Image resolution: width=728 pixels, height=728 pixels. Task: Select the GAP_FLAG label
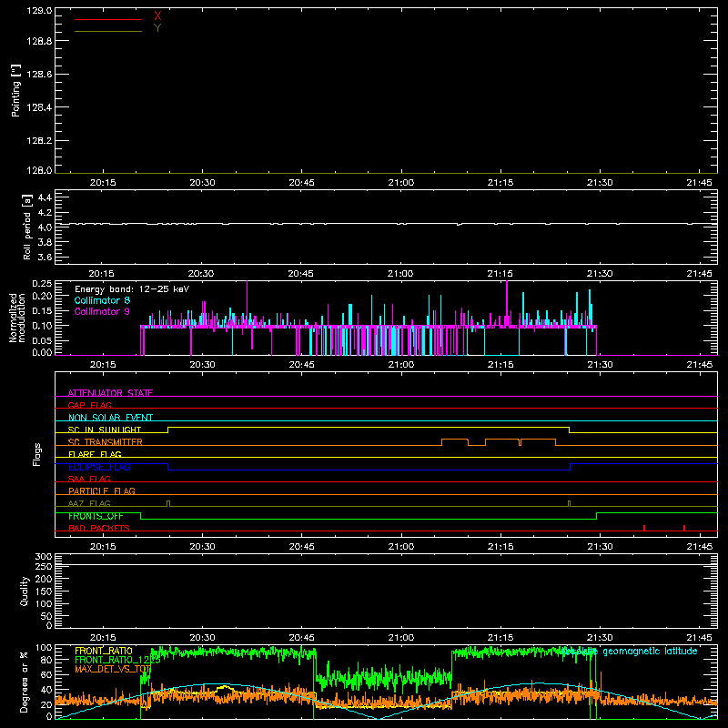point(89,405)
